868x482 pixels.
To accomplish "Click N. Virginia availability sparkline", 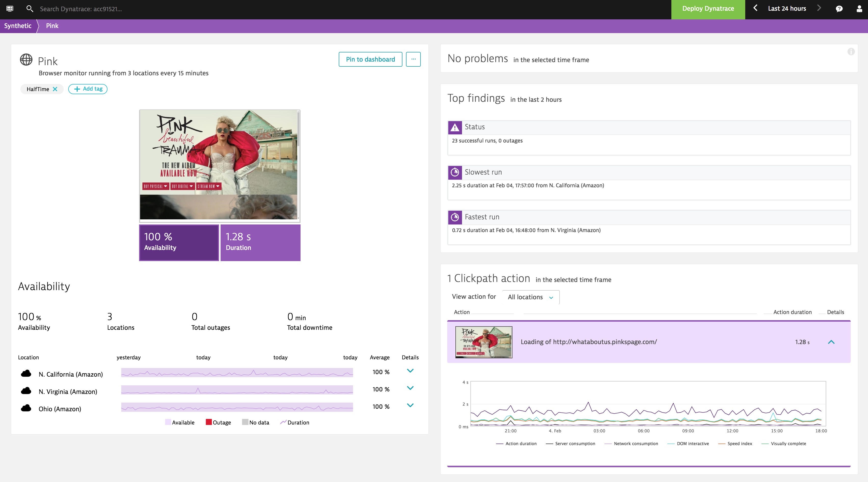I will (x=237, y=390).
